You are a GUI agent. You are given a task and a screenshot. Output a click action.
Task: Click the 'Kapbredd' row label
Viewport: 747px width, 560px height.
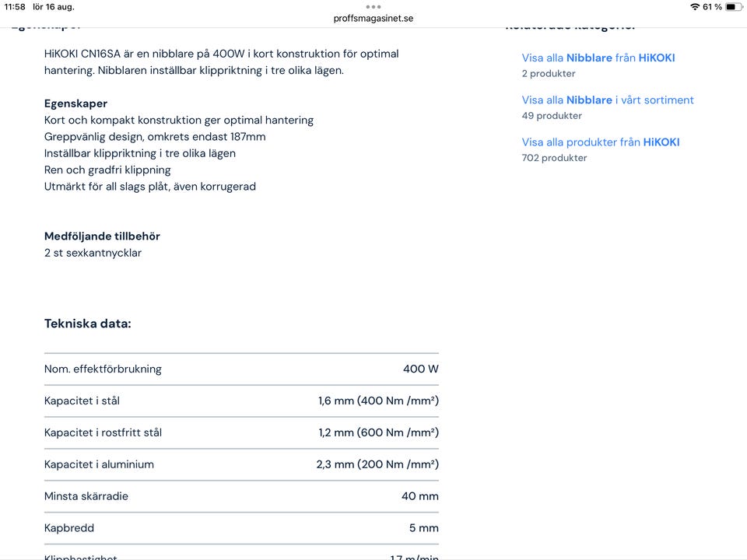(69, 529)
